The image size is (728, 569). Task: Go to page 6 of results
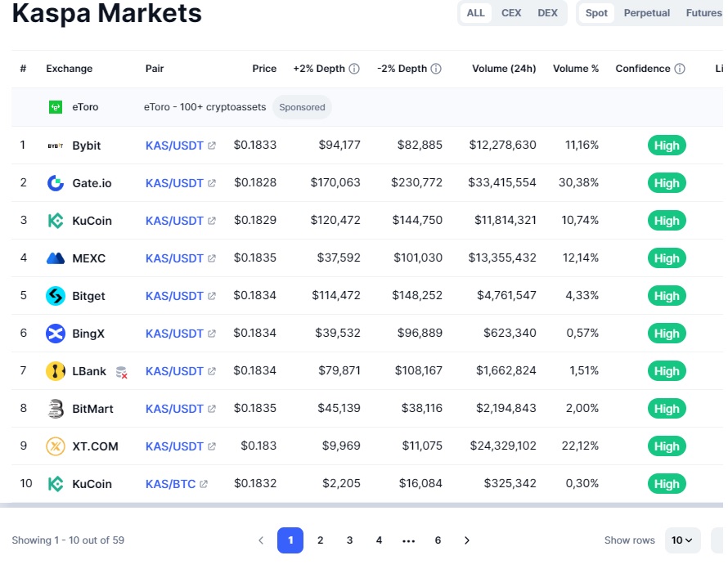coord(438,540)
